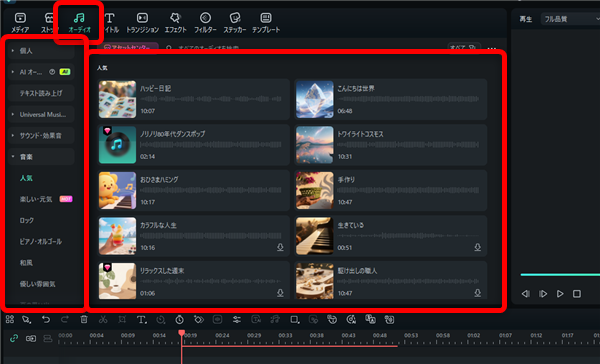Download the カラフルな人生 track
The image size is (600, 364).
280,248
